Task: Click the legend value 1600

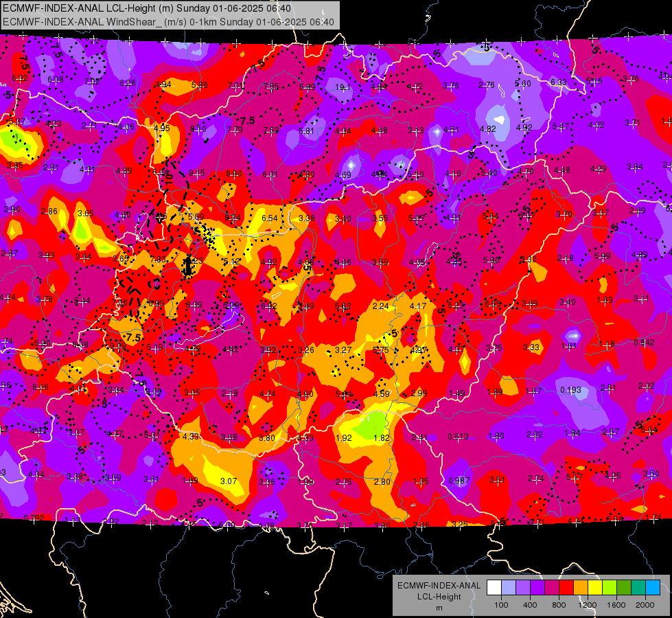Action: coord(616,605)
